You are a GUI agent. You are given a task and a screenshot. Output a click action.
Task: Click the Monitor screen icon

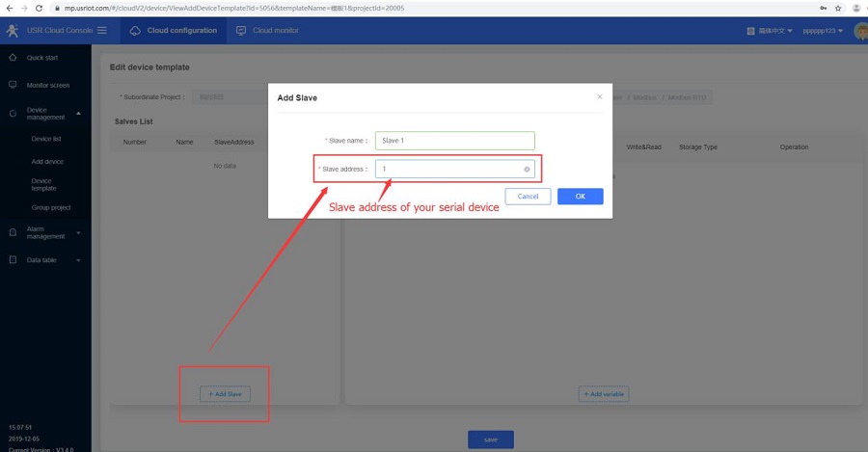coord(13,85)
